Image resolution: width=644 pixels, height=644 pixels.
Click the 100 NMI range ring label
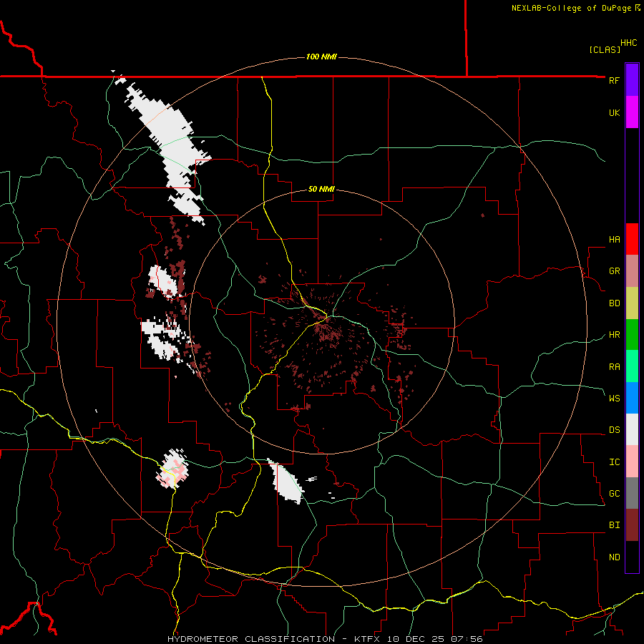pyautogui.click(x=321, y=57)
